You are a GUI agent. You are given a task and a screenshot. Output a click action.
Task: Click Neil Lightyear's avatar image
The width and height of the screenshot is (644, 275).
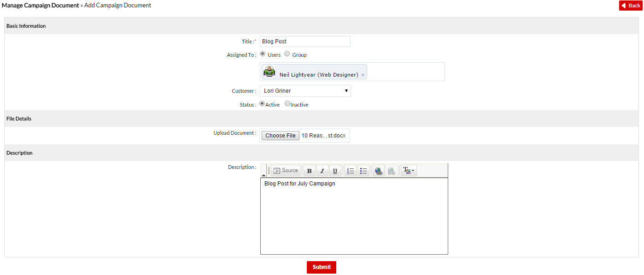pyautogui.click(x=269, y=72)
